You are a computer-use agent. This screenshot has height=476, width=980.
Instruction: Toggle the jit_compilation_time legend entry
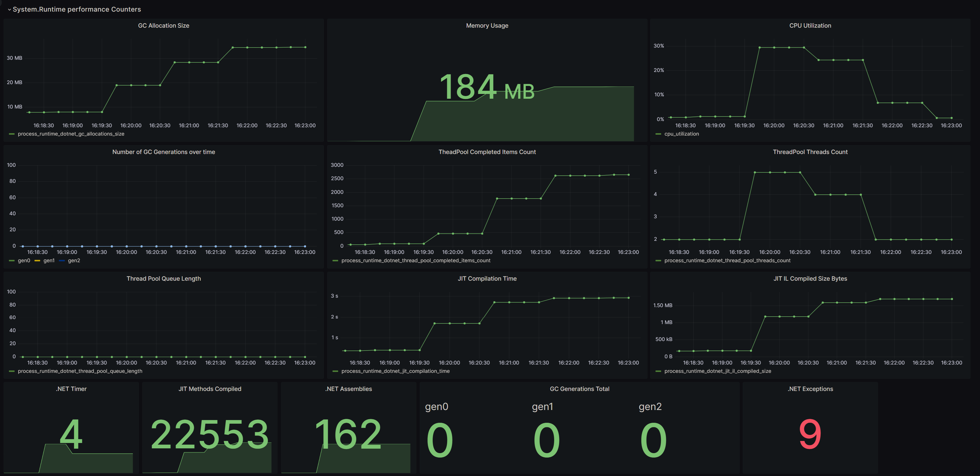(396, 371)
